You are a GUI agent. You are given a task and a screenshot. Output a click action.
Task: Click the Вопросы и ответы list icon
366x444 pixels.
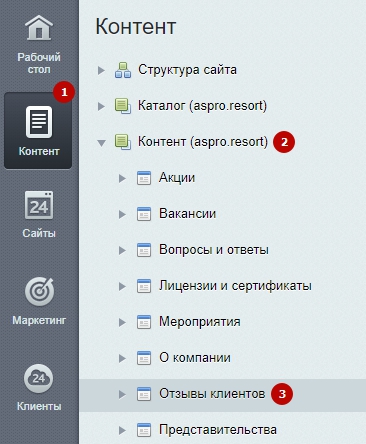tap(144, 250)
